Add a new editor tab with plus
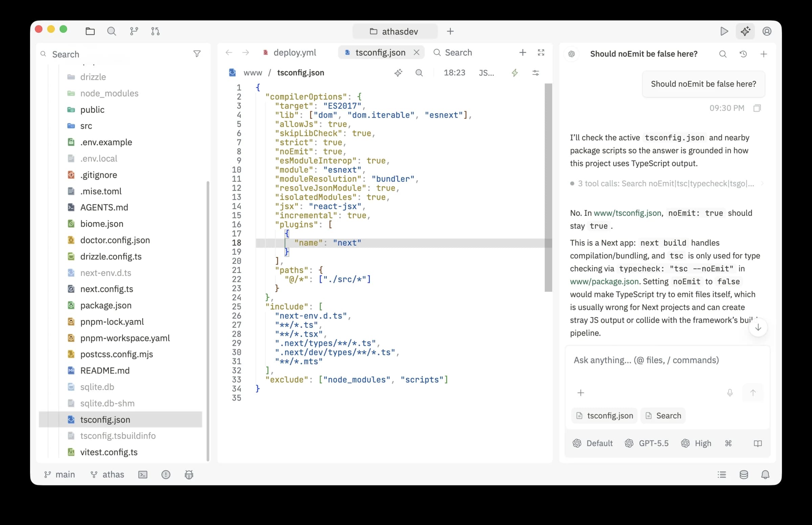812x525 pixels. tap(523, 52)
